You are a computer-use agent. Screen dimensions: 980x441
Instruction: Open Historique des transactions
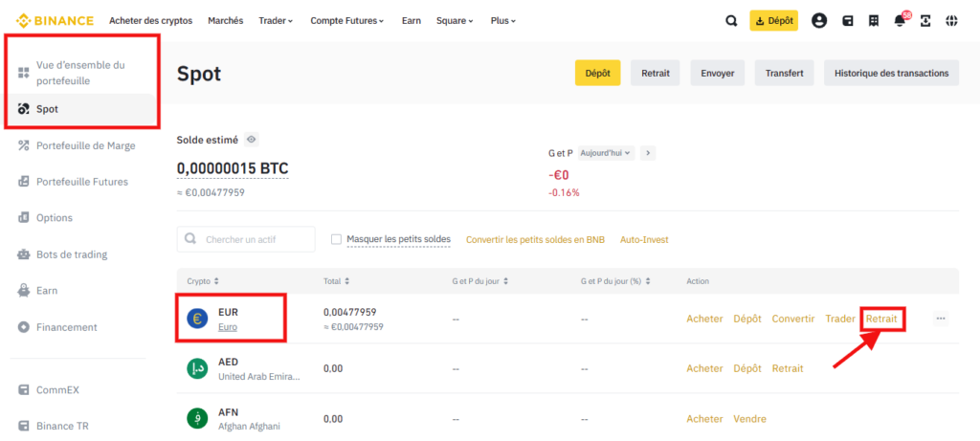point(891,73)
